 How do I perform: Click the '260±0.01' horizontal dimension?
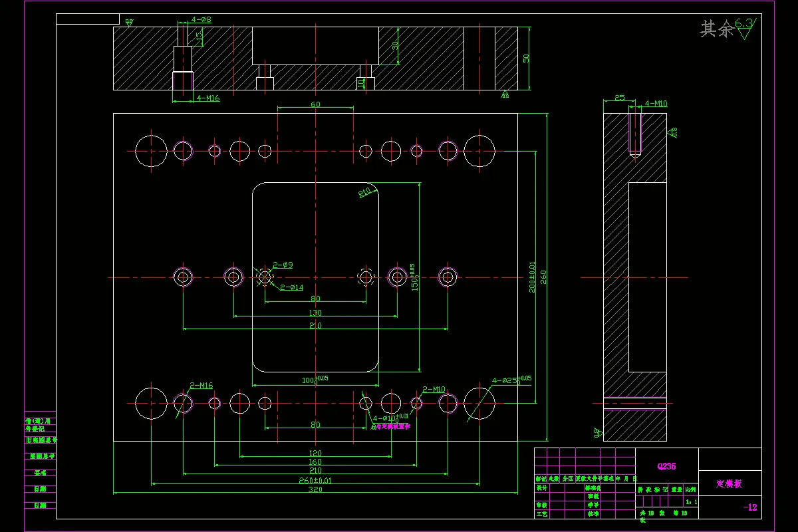point(315,479)
